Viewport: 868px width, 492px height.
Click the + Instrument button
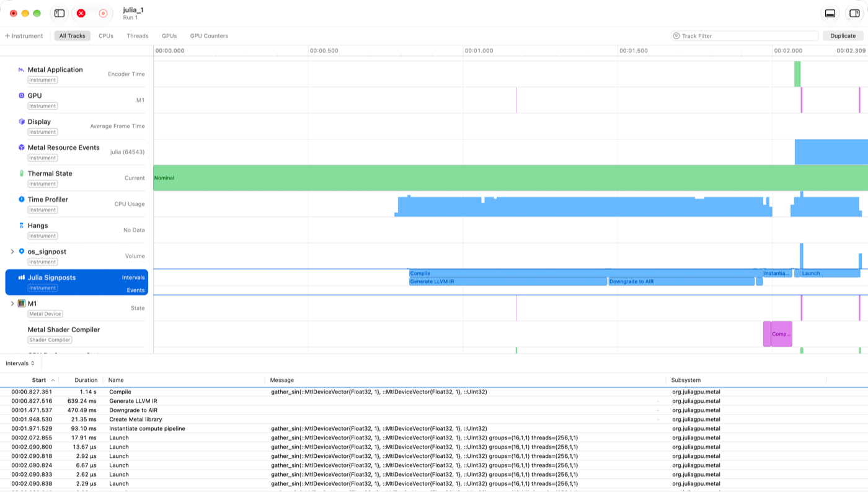(x=24, y=36)
